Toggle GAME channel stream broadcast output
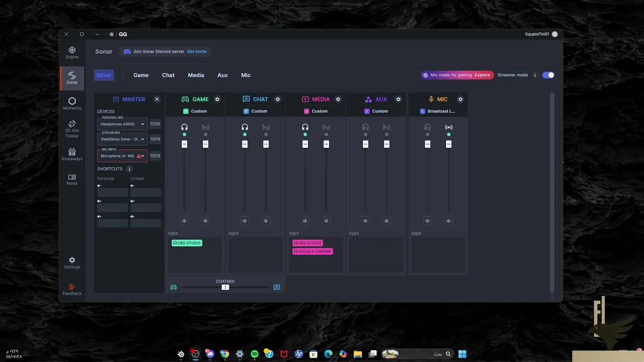Image resolution: width=644 pixels, height=362 pixels. point(205,127)
